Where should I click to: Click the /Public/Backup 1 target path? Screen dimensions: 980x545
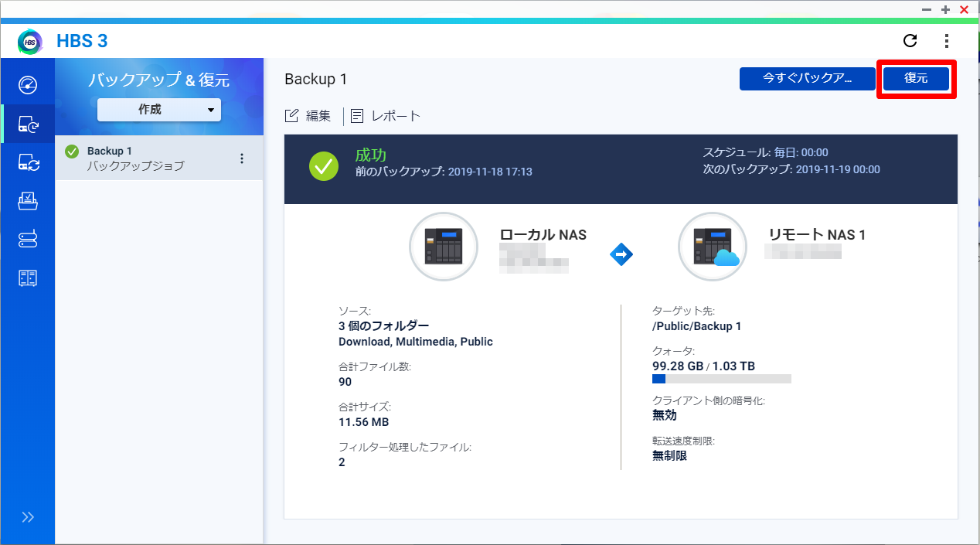(x=697, y=326)
